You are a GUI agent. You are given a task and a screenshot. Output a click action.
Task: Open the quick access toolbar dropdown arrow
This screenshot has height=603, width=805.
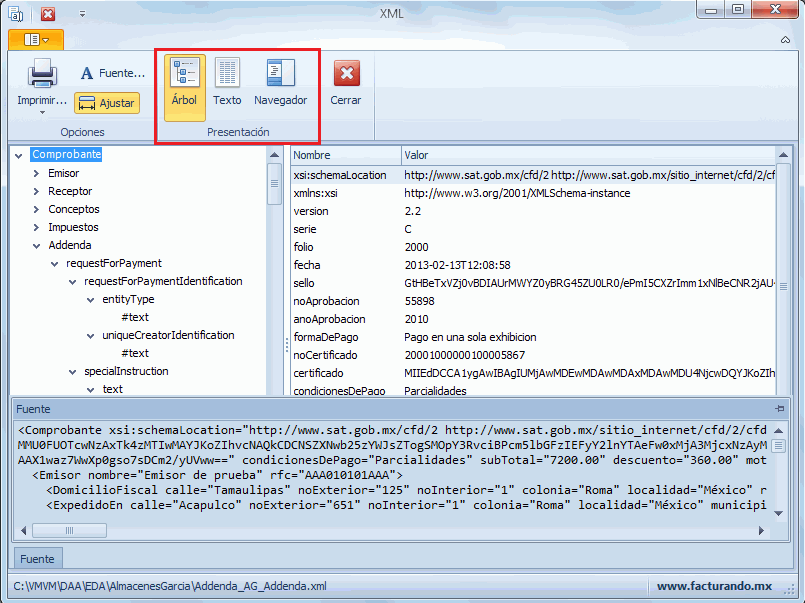(82, 15)
